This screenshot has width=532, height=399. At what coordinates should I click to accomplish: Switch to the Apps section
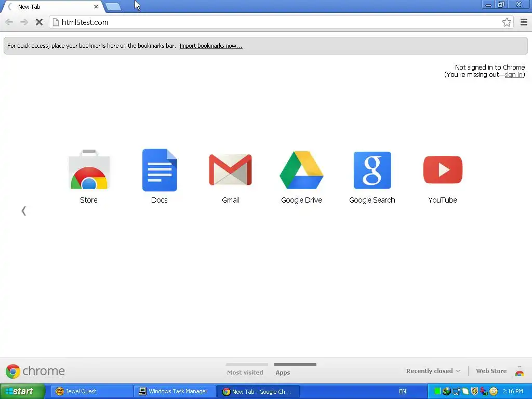[283, 372]
